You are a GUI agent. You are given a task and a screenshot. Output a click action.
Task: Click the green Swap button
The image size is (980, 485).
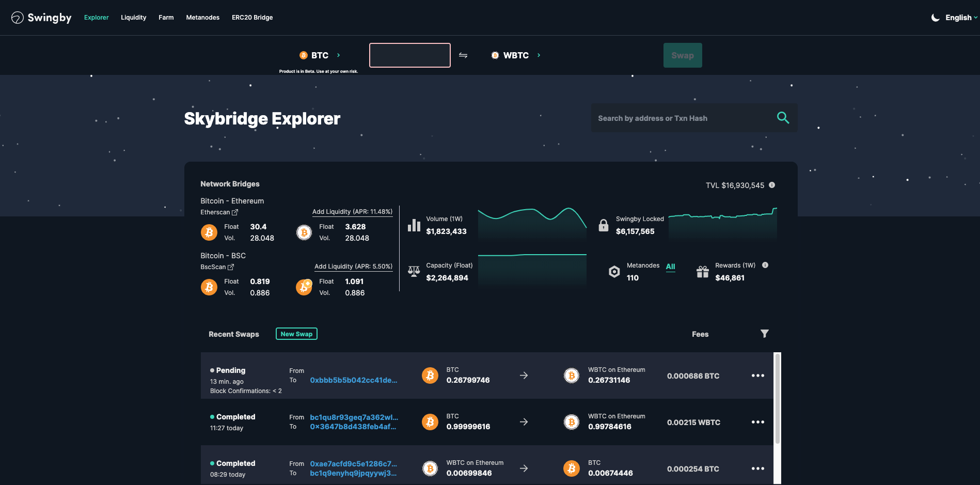(x=683, y=55)
